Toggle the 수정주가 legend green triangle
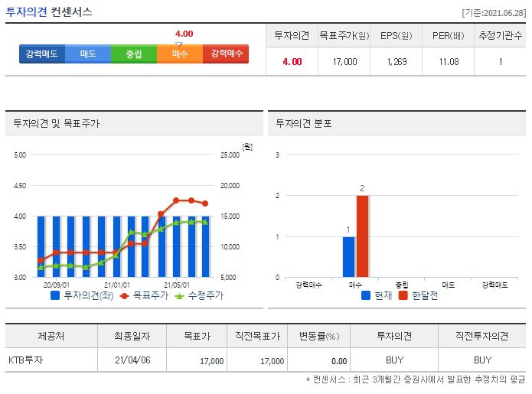 pyautogui.click(x=179, y=296)
